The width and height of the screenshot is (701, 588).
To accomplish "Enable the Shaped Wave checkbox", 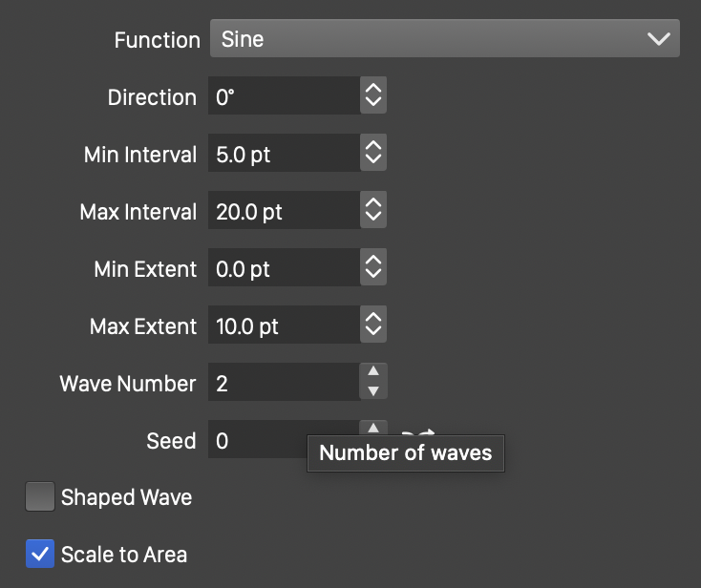I will click(40, 497).
